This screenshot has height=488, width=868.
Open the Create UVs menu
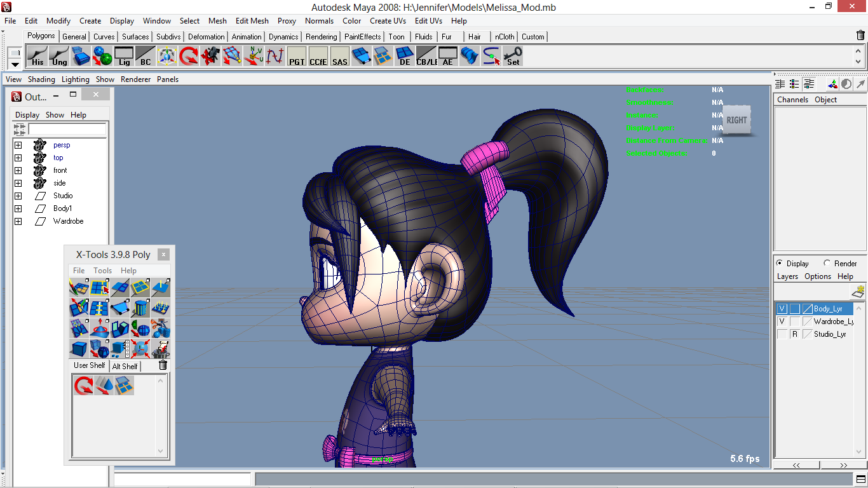pos(388,21)
